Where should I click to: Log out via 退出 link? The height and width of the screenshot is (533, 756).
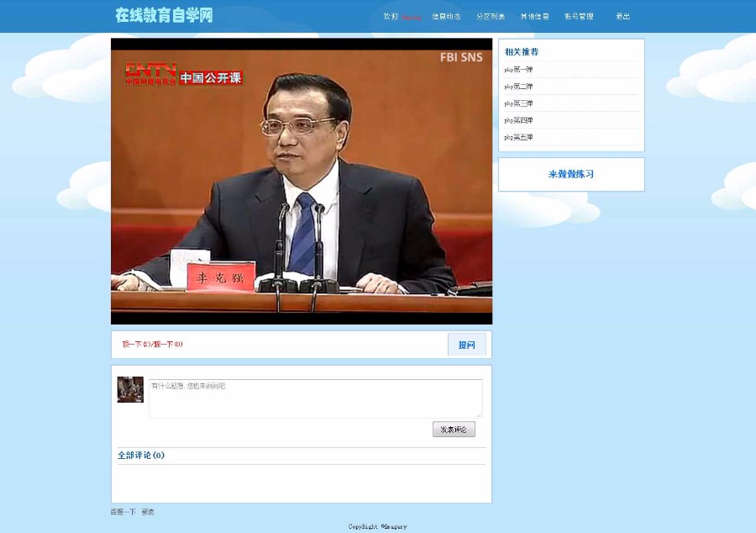point(623,17)
